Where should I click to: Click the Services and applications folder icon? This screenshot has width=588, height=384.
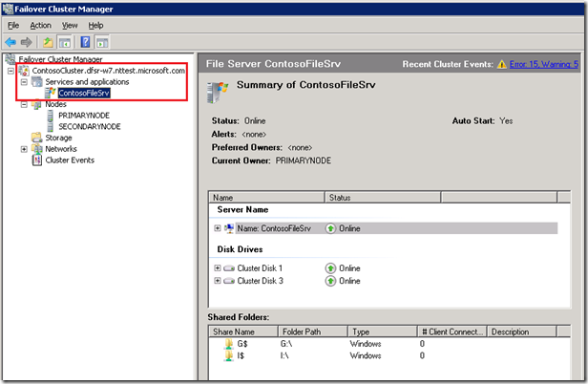click(36, 81)
